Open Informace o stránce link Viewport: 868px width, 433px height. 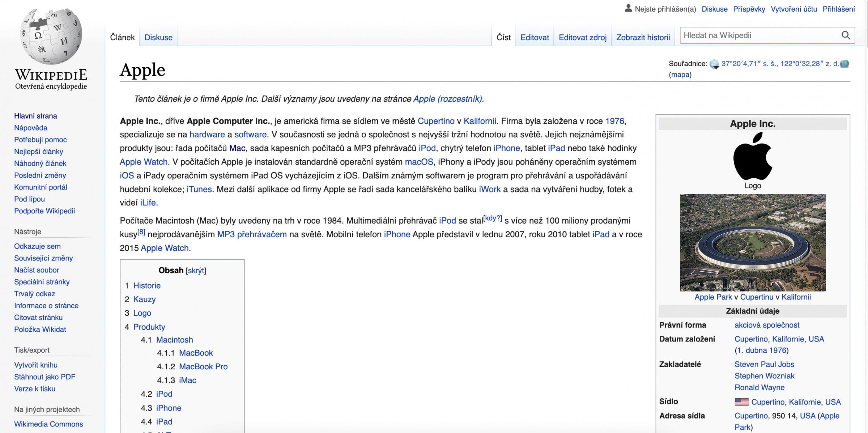point(46,306)
